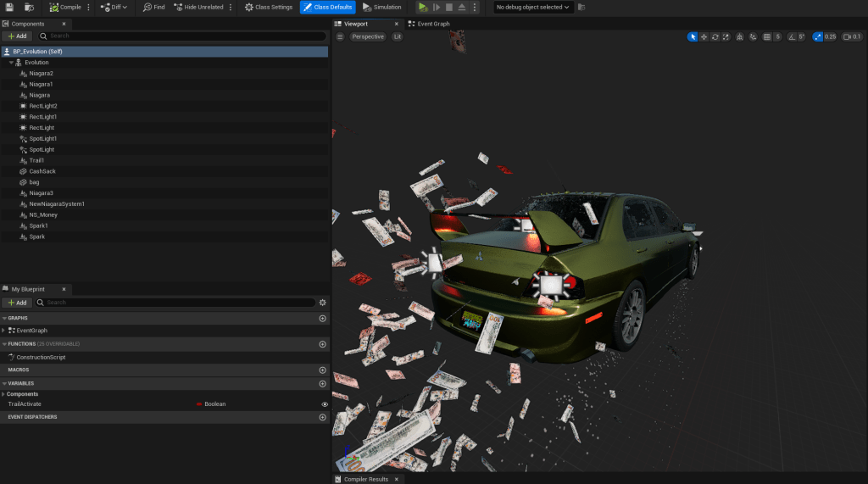The width and height of the screenshot is (868, 484).
Task: Select the translate (move) gizmo tool
Action: (704, 36)
